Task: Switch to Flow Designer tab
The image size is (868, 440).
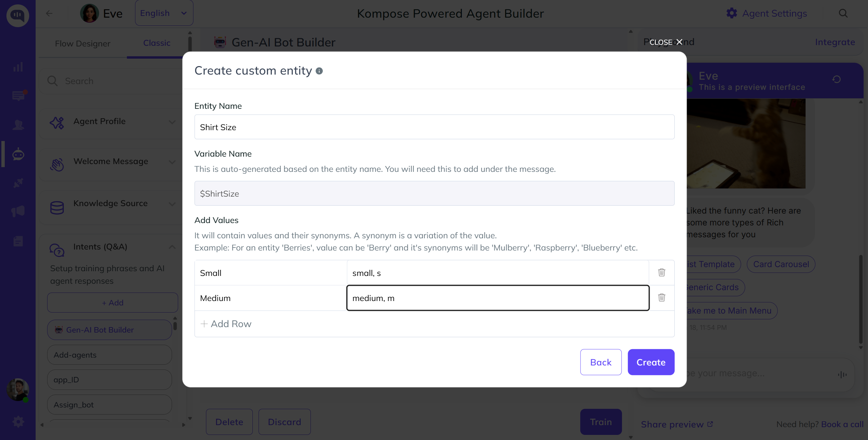Action: point(82,43)
